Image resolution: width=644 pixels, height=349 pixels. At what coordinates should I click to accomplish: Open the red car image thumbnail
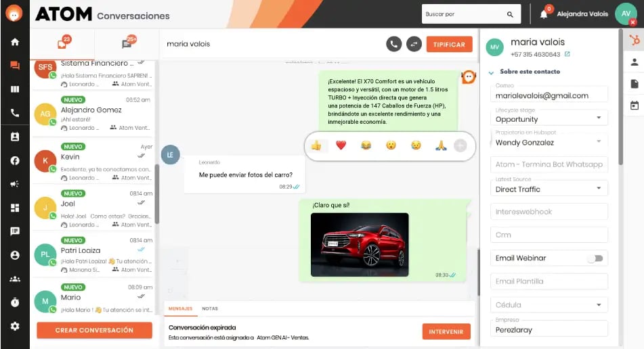360,244
